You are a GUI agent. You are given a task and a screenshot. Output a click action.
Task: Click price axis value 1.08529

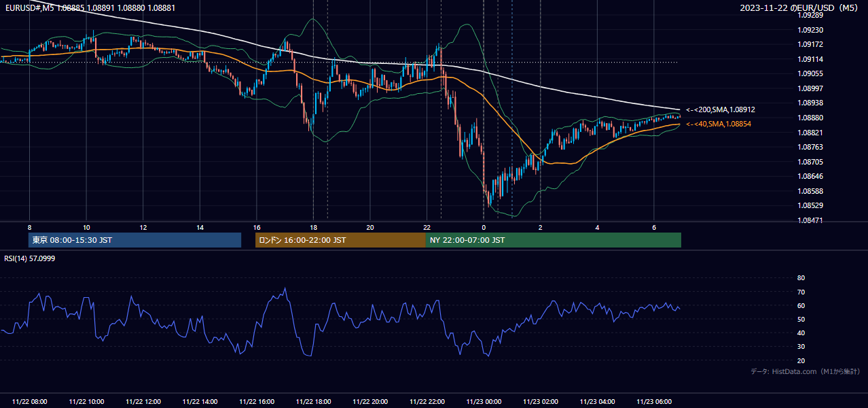(x=810, y=205)
